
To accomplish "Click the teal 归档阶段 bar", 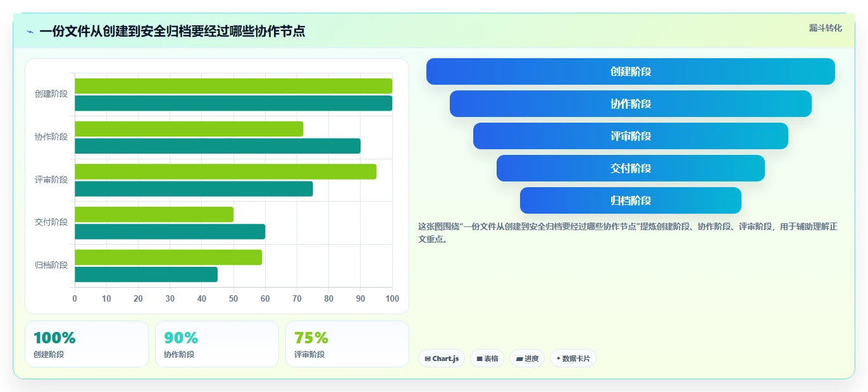I will (x=146, y=274).
